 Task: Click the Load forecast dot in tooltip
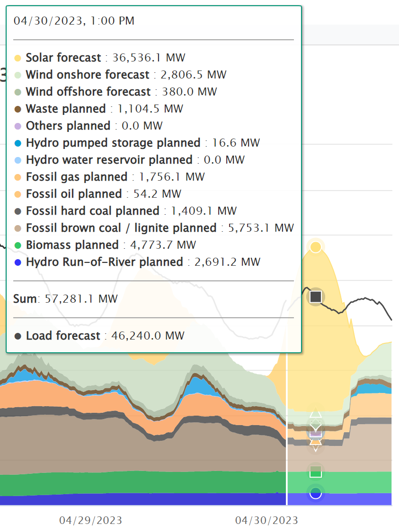pyautogui.click(x=18, y=336)
